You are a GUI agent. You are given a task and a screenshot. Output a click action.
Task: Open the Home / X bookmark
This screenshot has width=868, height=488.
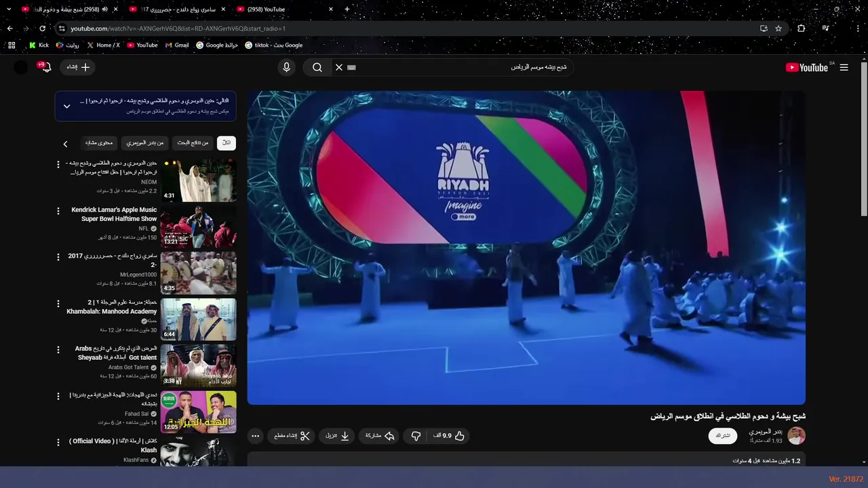point(103,45)
